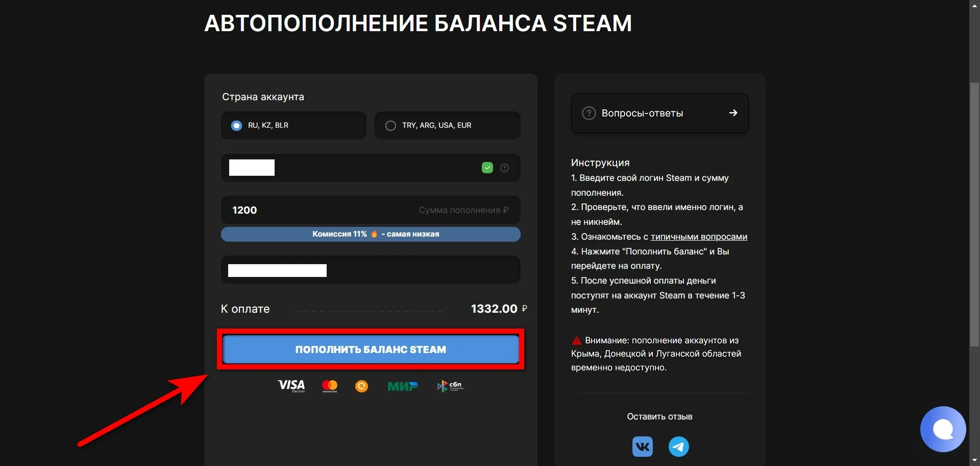Click the top-up amount field showing 1200
The width and height of the screenshot is (980, 466).
click(x=371, y=210)
